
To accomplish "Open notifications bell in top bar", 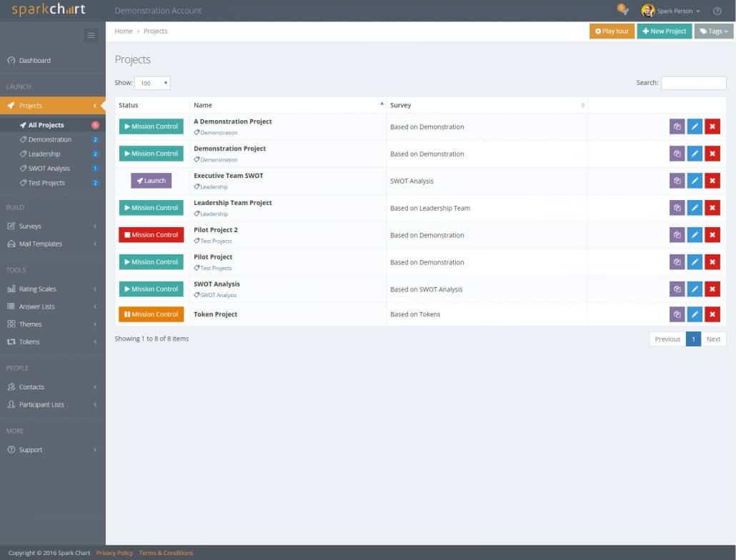I will point(621,9).
